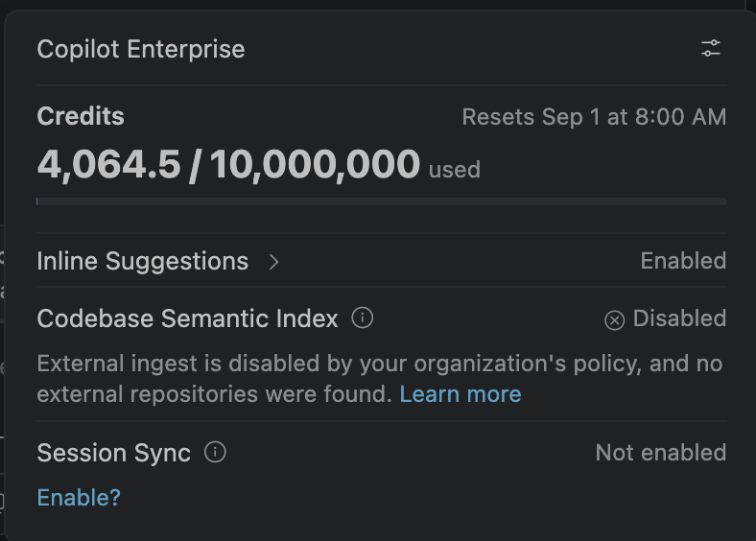Image resolution: width=756 pixels, height=541 pixels.
Task: Click the Enabled status for Inline Suggestions
Action: coord(683,261)
